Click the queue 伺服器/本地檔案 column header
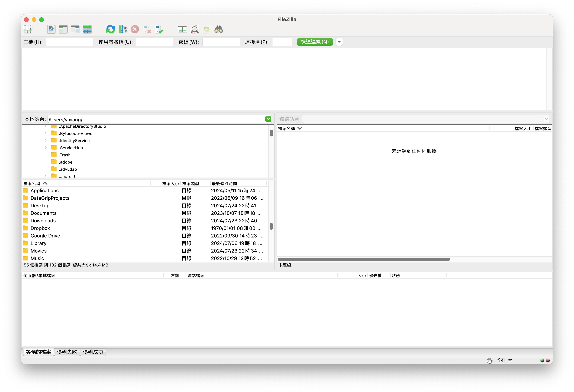 93,276
